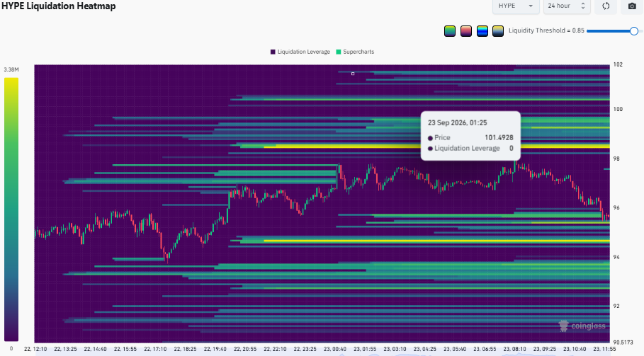Image resolution: width=644 pixels, height=356 pixels.
Task: Click the 98 price axis label
Action: pos(616,159)
